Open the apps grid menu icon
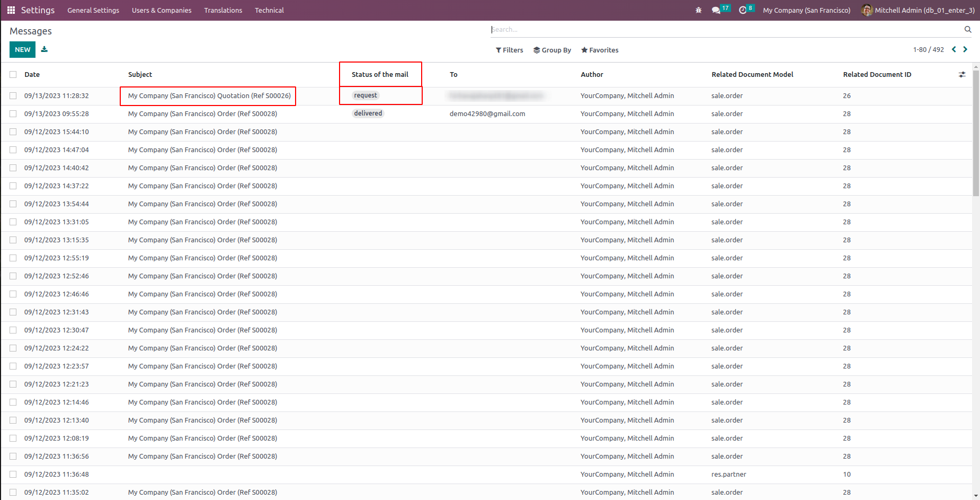This screenshot has width=980, height=500. pyautogui.click(x=11, y=10)
